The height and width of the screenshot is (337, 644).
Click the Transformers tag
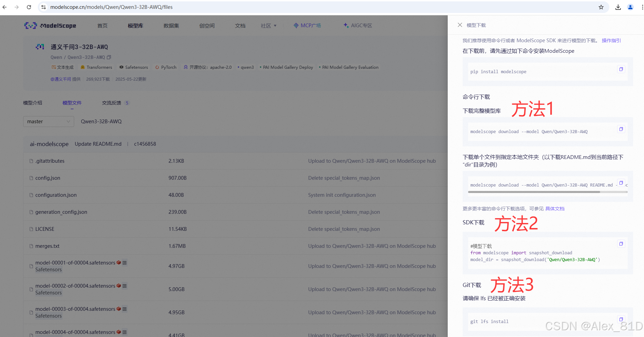point(96,67)
